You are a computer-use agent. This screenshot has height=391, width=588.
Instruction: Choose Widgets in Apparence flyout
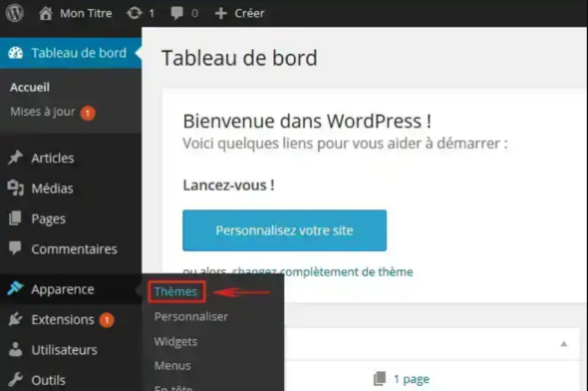[x=175, y=342]
